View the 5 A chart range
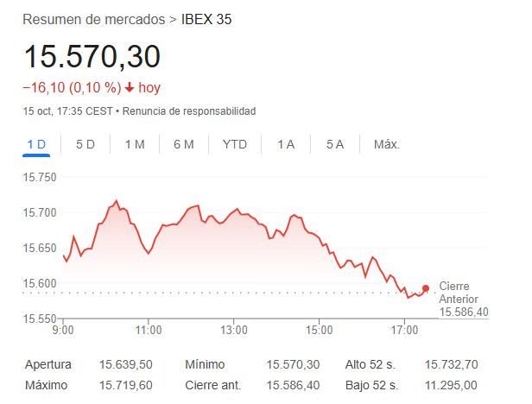532x404 pixels. coord(335,144)
